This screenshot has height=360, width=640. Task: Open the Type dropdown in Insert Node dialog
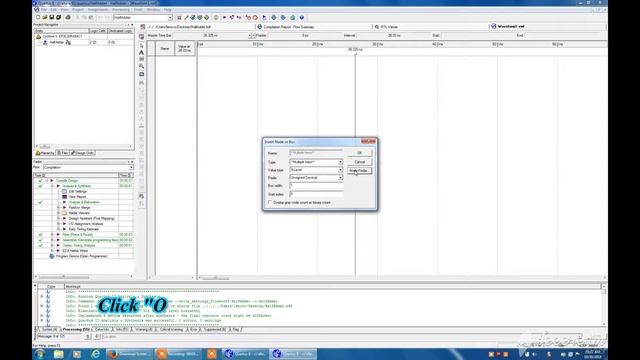pyautogui.click(x=340, y=162)
